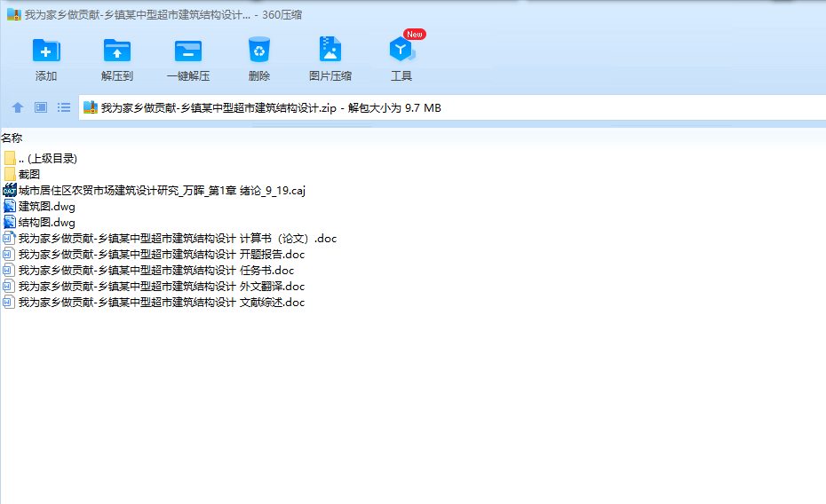
Task: Click the zip archive icon in path bar
Action: tap(91, 107)
